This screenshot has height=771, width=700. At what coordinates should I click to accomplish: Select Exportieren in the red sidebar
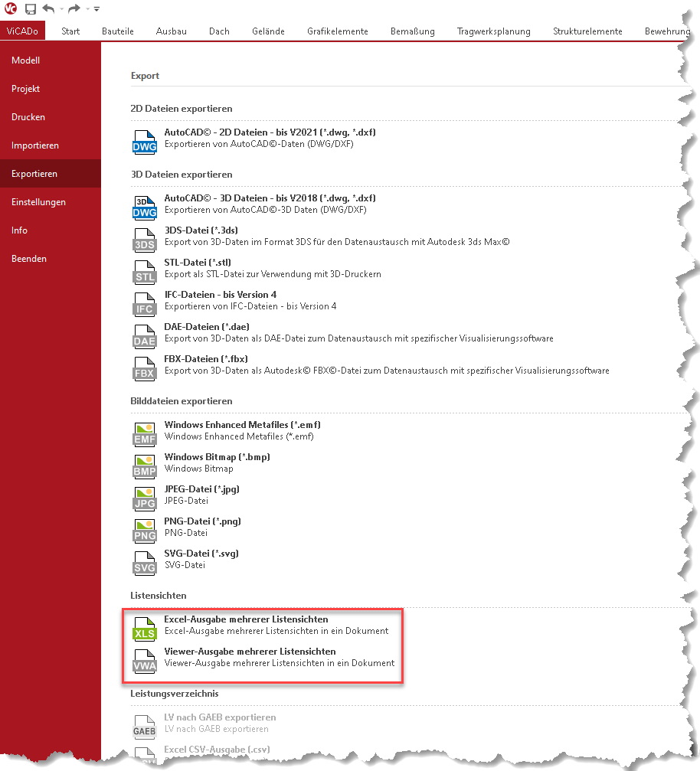pyautogui.click(x=51, y=174)
